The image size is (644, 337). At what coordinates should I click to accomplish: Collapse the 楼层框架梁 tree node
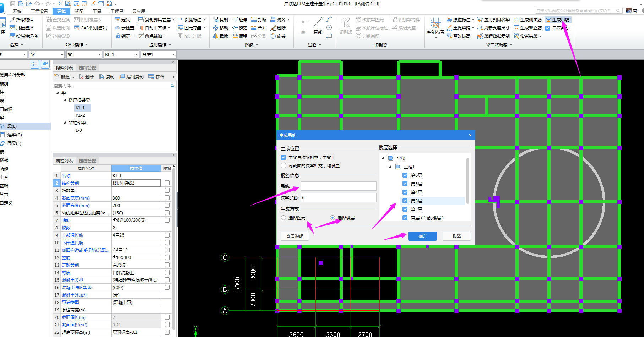click(x=65, y=100)
